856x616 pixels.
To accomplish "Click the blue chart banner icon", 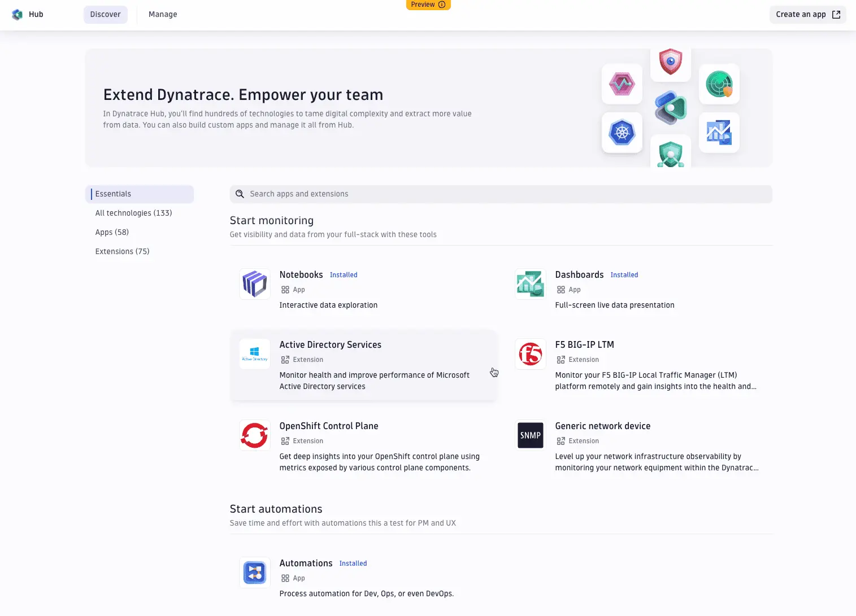I will (719, 133).
